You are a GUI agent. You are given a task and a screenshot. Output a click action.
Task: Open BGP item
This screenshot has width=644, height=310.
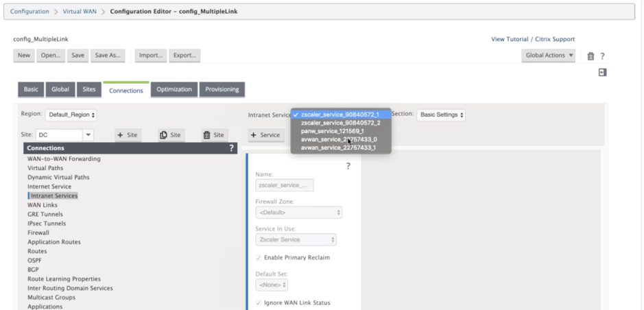point(34,270)
